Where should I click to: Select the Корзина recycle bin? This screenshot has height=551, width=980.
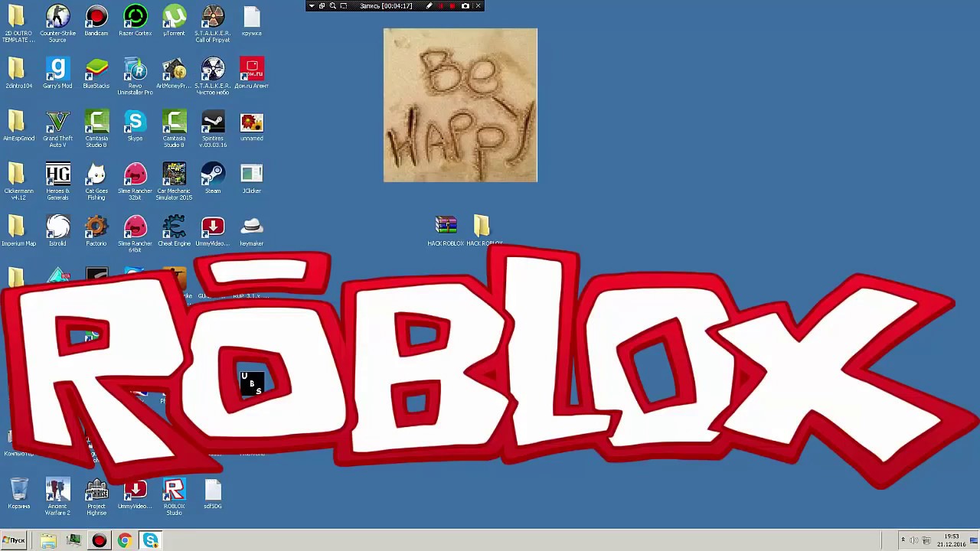(19, 494)
